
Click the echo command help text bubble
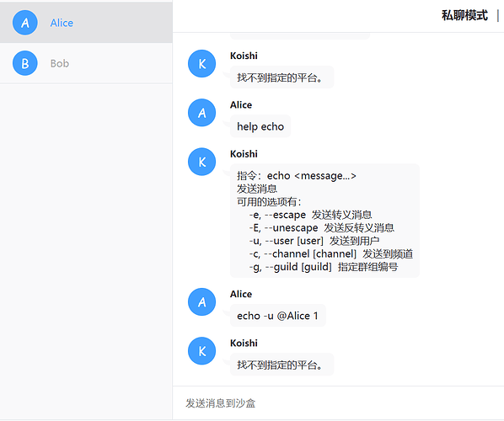324,221
